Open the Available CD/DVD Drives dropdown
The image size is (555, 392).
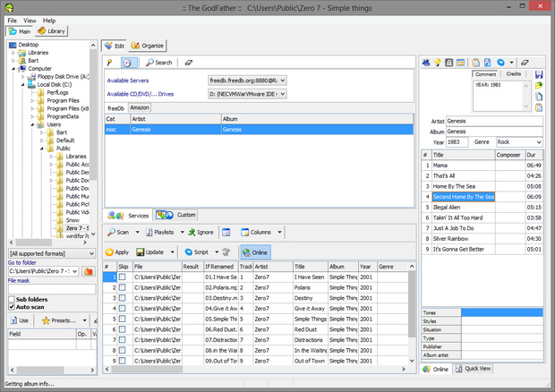(247, 94)
